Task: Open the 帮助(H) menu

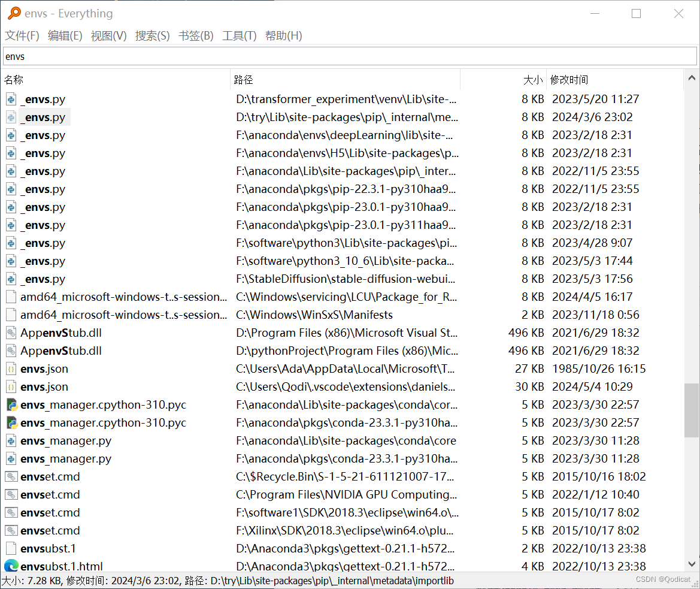Action: point(283,36)
